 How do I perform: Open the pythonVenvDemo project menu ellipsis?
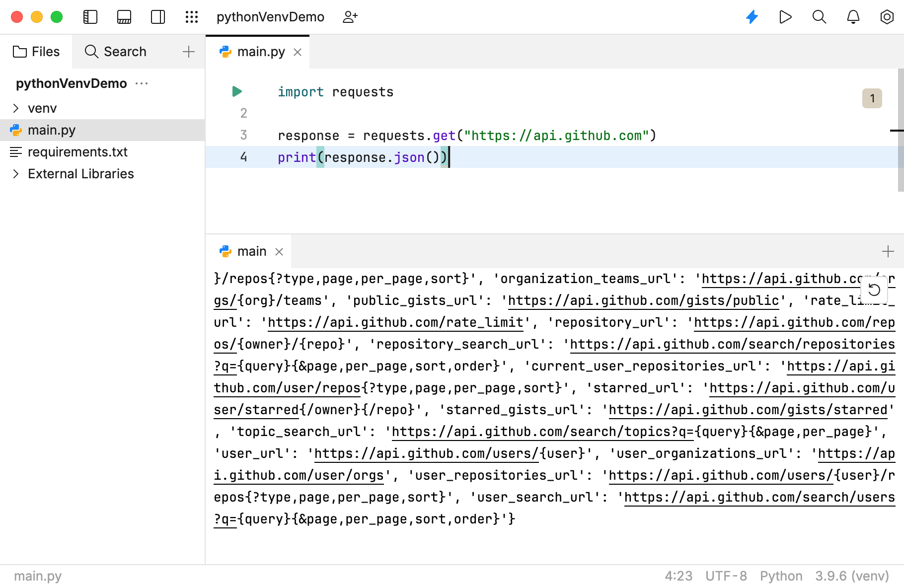(x=142, y=83)
